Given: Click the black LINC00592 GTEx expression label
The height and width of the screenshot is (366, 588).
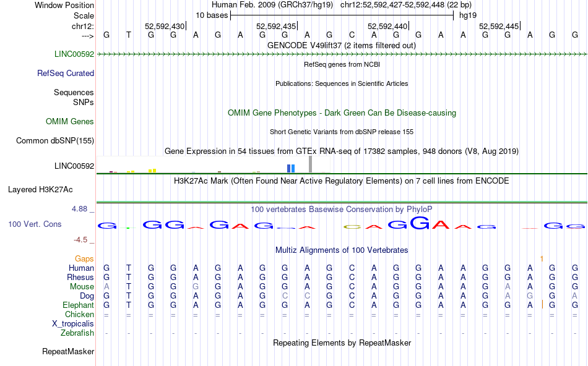Looking at the screenshot, I should (74, 166).
